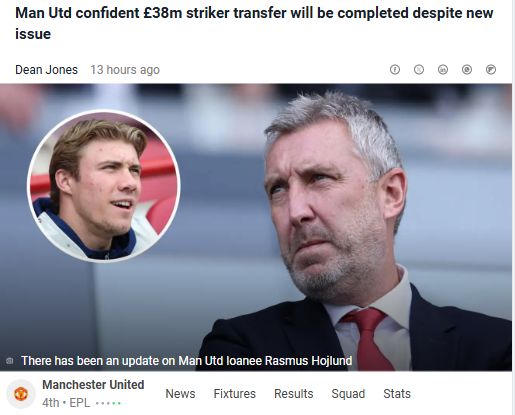Open the News tab
Screen dimensions: 515x415
coord(180,394)
